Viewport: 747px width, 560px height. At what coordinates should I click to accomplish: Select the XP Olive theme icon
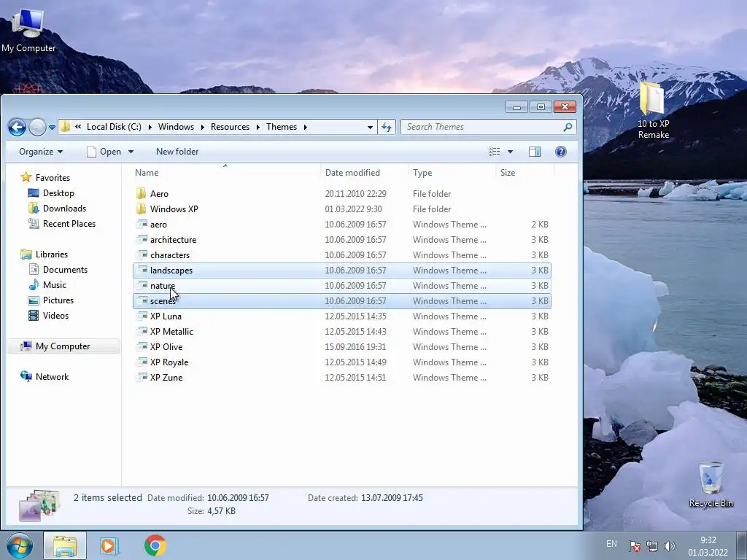[x=142, y=346]
